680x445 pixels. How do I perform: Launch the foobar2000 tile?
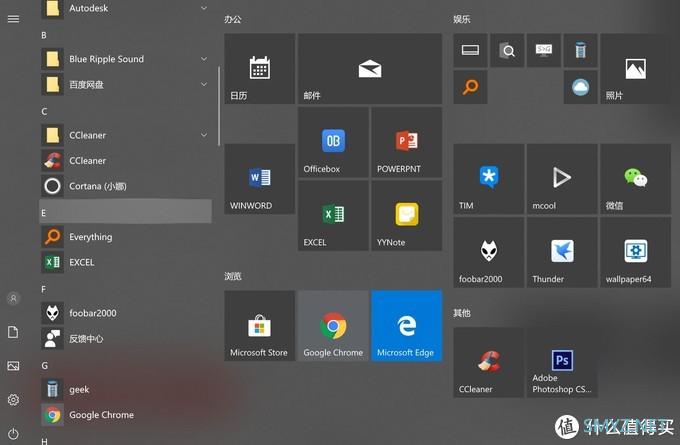(x=489, y=252)
